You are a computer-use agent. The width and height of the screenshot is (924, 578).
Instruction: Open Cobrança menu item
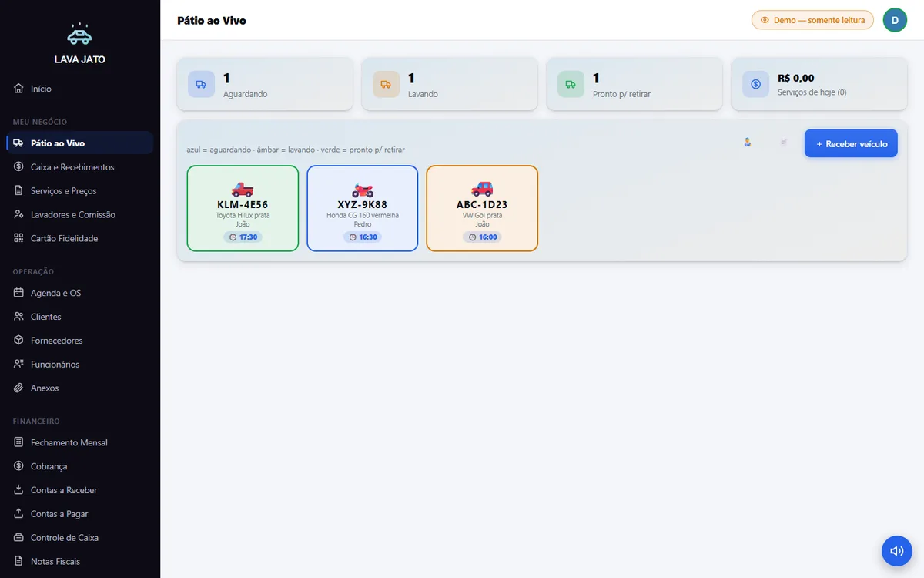point(80,467)
